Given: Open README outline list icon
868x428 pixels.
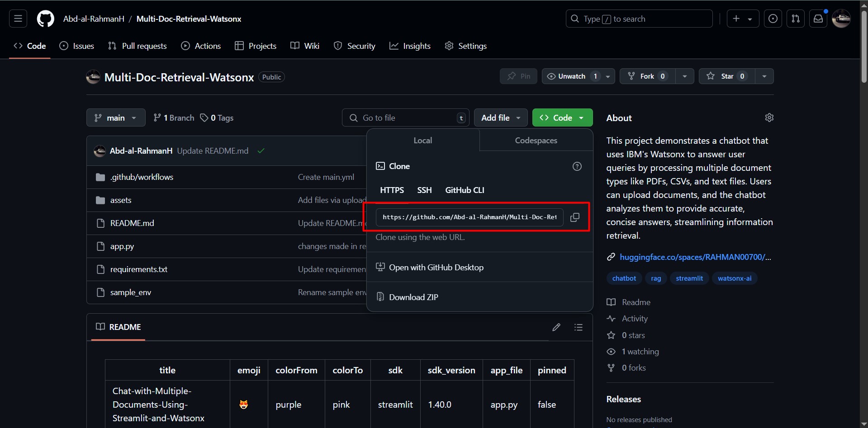Looking at the screenshot, I should [579, 327].
